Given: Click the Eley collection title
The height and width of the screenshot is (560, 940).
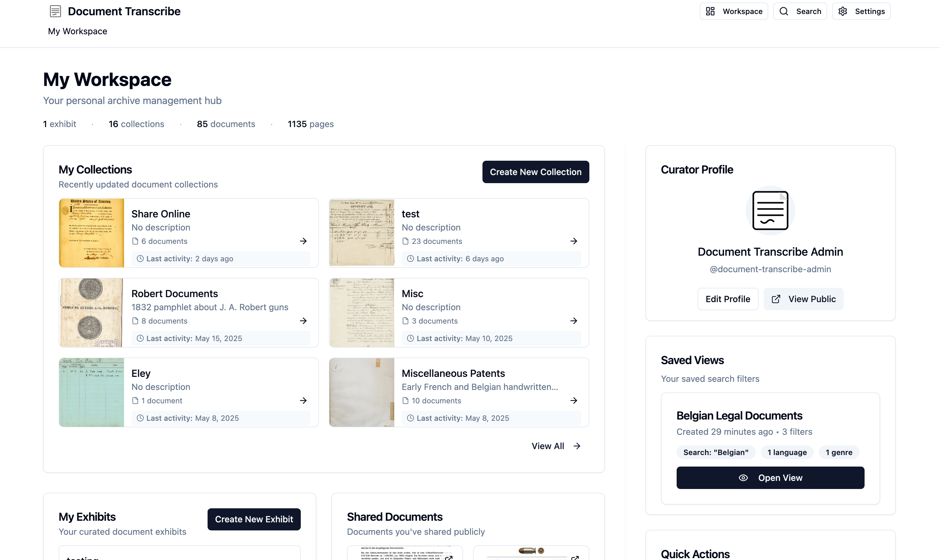Looking at the screenshot, I should [x=141, y=373].
